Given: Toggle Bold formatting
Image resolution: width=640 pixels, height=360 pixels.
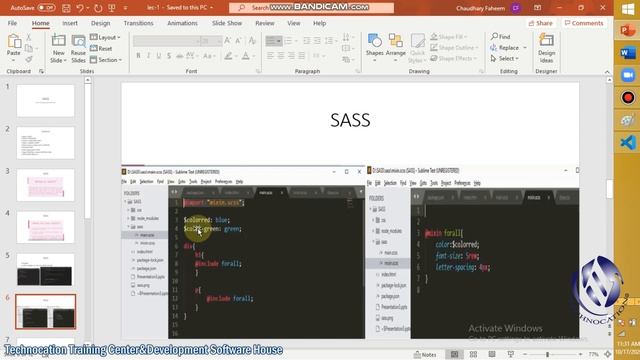Looking at the screenshot, I should tap(138, 56).
